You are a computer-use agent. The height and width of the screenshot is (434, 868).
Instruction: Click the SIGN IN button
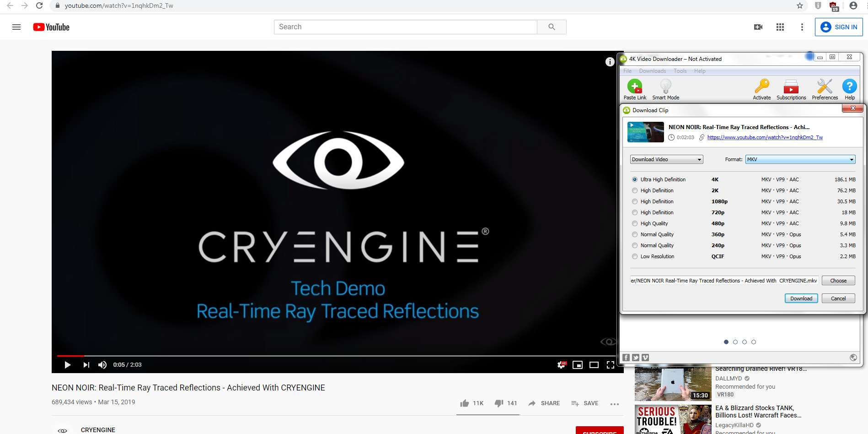[x=839, y=27]
